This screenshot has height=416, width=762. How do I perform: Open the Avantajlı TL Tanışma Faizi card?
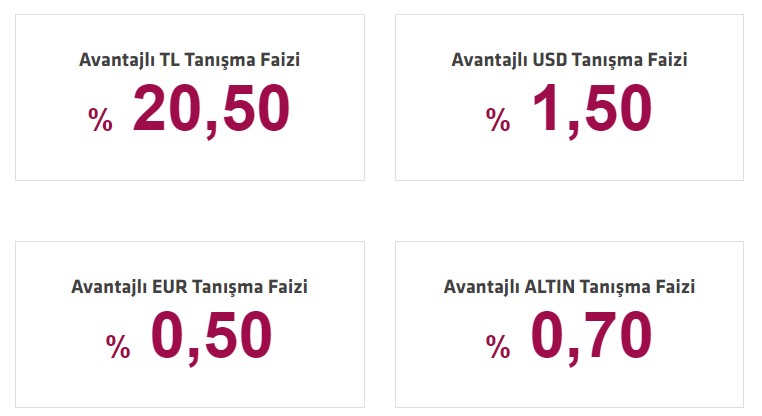tap(190, 97)
